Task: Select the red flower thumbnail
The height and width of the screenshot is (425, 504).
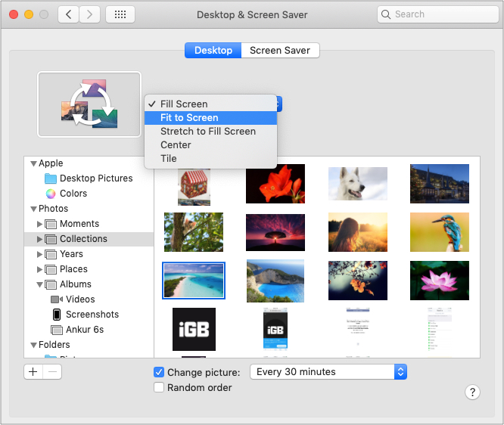Action: (275, 184)
